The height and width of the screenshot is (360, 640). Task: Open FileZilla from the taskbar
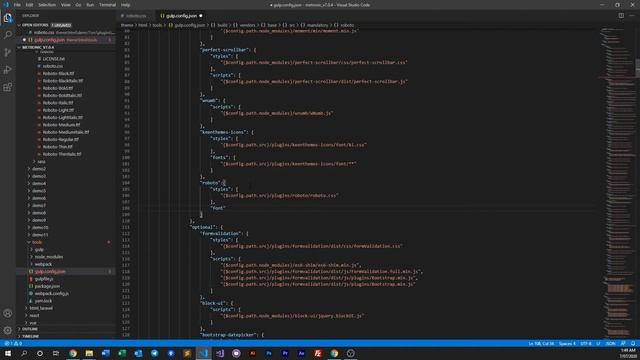pyautogui.click(x=318, y=353)
